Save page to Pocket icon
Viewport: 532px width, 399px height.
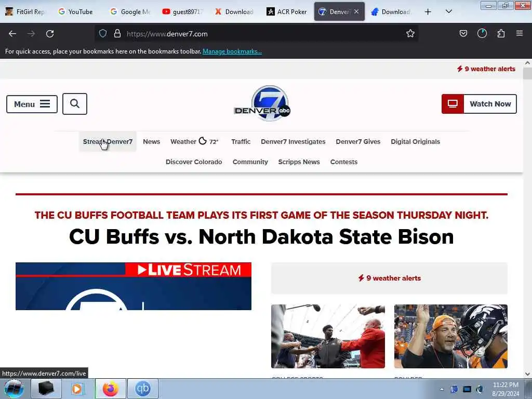pyautogui.click(x=463, y=34)
